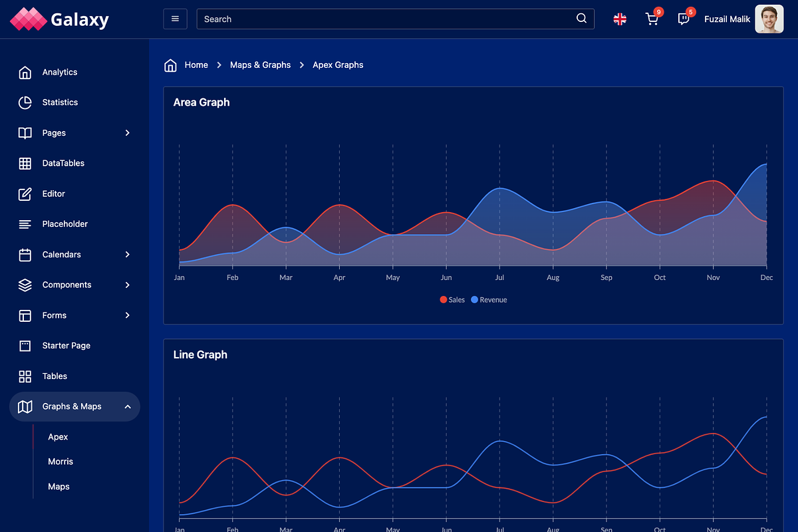Screen dimensions: 798x532
Task: Click the Maps & Graphs breadcrumb link
Action: (260, 65)
